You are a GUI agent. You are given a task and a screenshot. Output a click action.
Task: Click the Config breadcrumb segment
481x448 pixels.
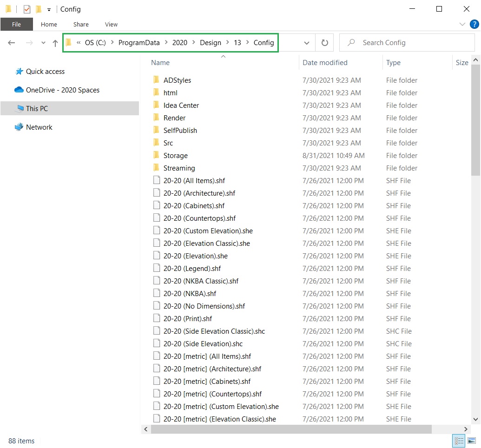pyautogui.click(x=264, y=43)
